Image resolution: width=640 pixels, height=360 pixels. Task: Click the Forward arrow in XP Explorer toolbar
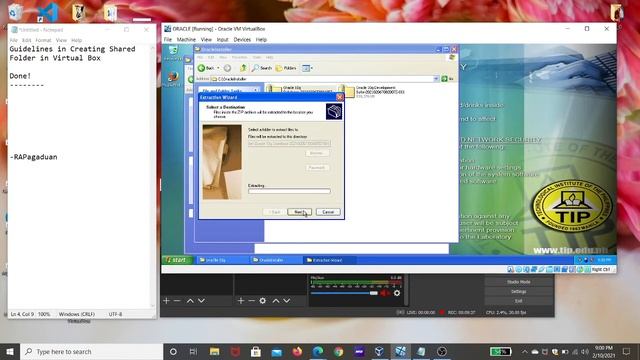227,68
